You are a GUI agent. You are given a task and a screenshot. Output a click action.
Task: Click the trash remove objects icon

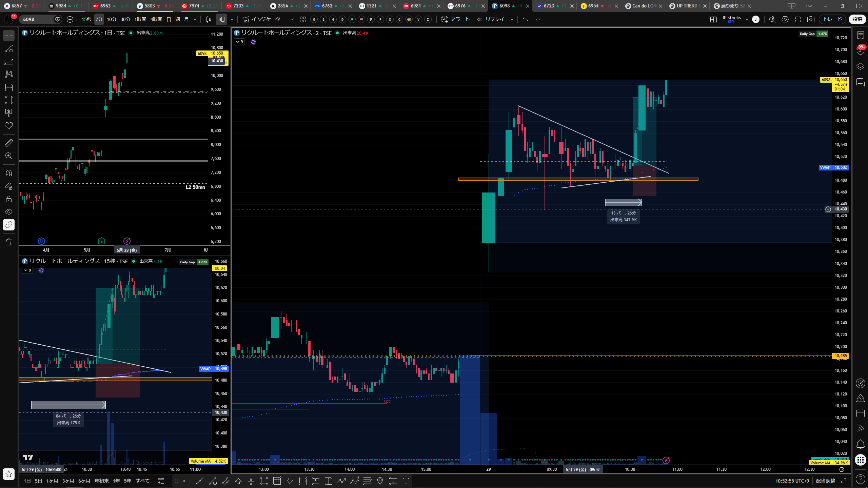pos(9,242)
